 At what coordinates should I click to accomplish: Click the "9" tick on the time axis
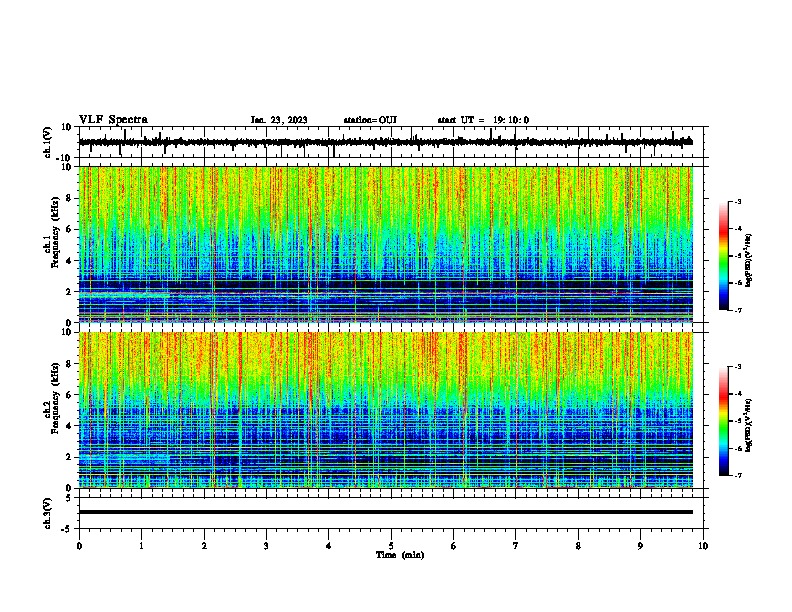tap(640, 546)
